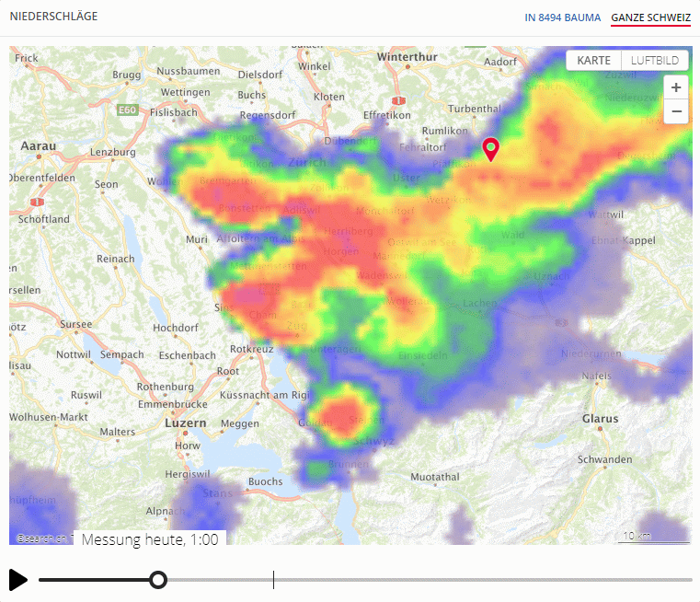Viewport: 700px width, 602px height.
Task: Click the Aarau city label on map
Action: click(39, 145)
